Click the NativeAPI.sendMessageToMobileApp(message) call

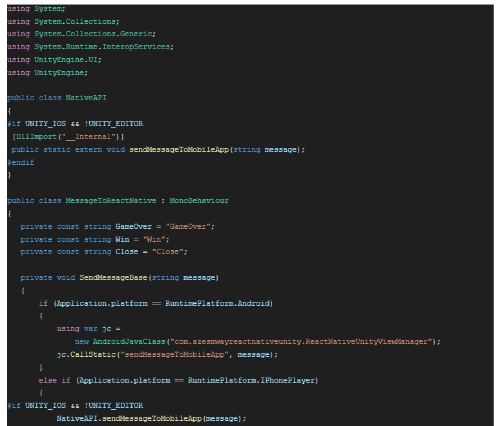coord(151,418)
